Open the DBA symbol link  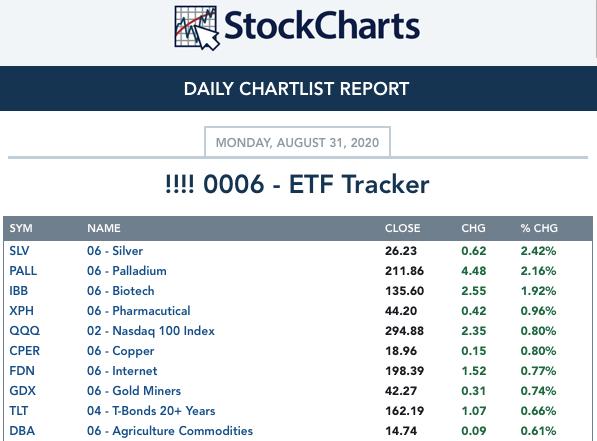click(x=22, y=431)
